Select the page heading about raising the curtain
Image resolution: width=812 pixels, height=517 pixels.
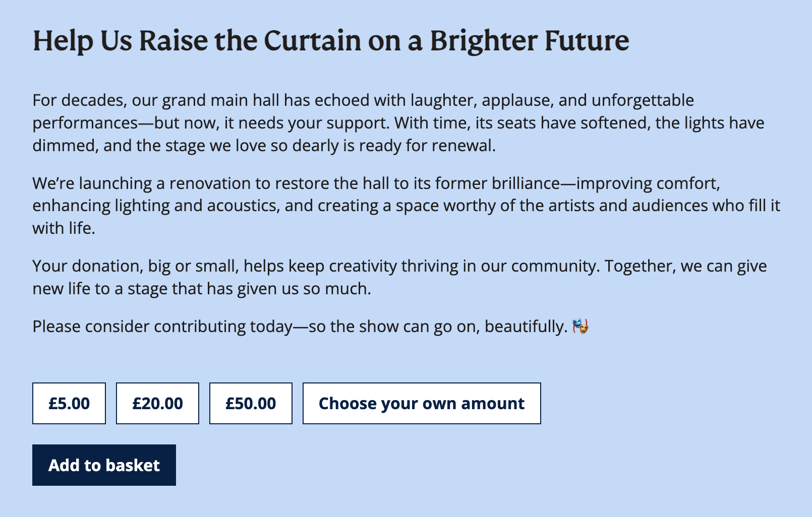[330, 40]
